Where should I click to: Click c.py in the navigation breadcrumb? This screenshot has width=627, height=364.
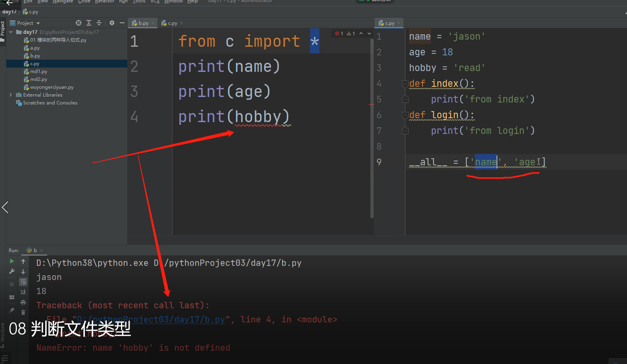click(31, 12)
